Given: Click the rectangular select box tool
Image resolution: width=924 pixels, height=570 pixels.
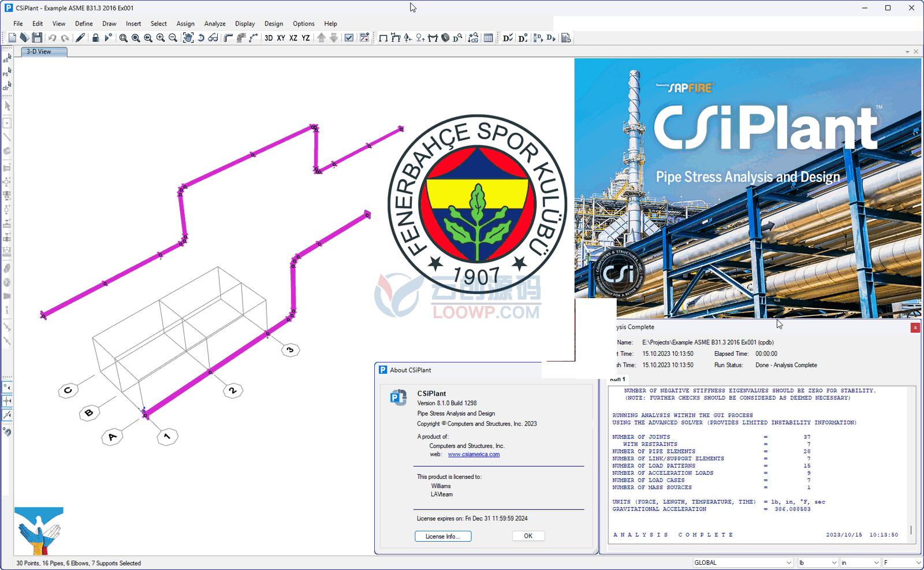Looking at the screenshot, I should tap(7, 123).
